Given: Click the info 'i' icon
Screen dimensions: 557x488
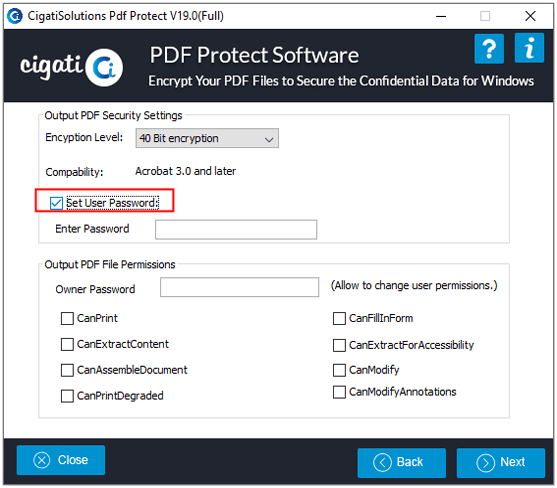Looking at the screenshot, I should click(x=529, y=48).
